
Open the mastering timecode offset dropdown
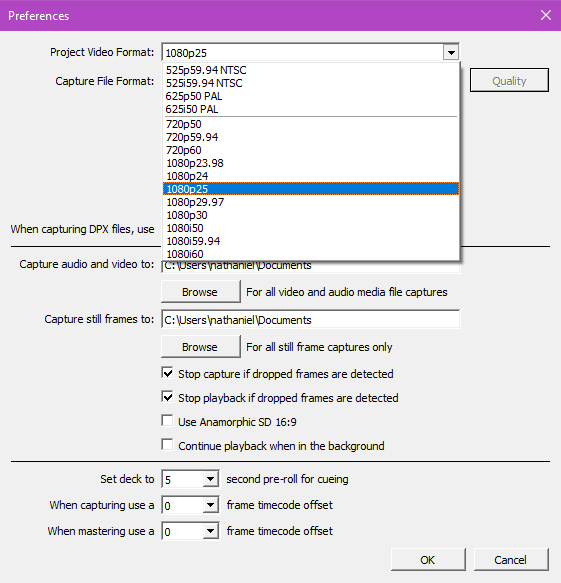tap(210, 531)
